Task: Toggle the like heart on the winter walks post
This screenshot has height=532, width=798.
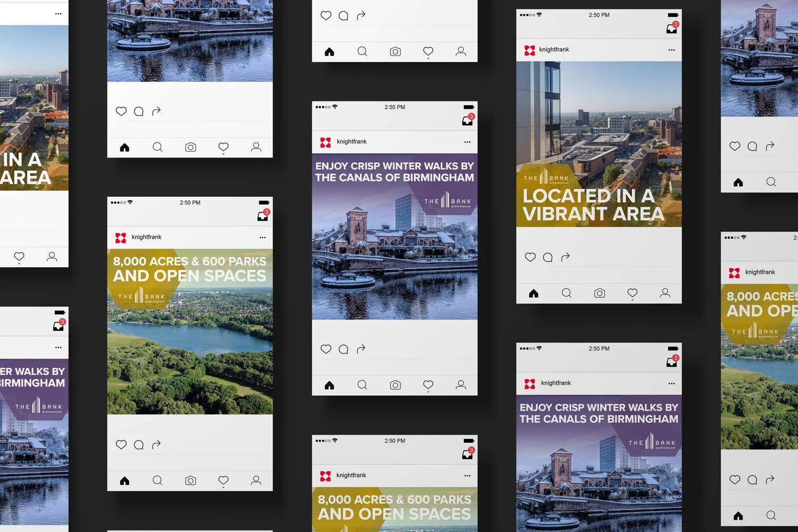Action: point(326,349)
